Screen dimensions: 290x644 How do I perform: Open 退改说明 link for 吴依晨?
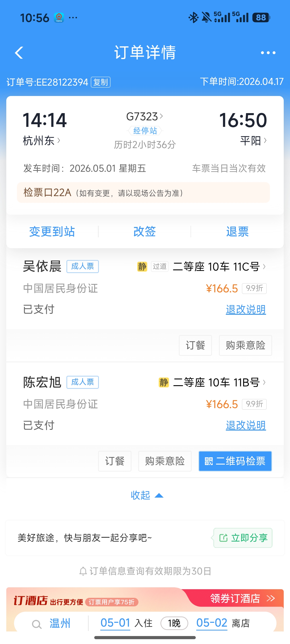point(246,309)
